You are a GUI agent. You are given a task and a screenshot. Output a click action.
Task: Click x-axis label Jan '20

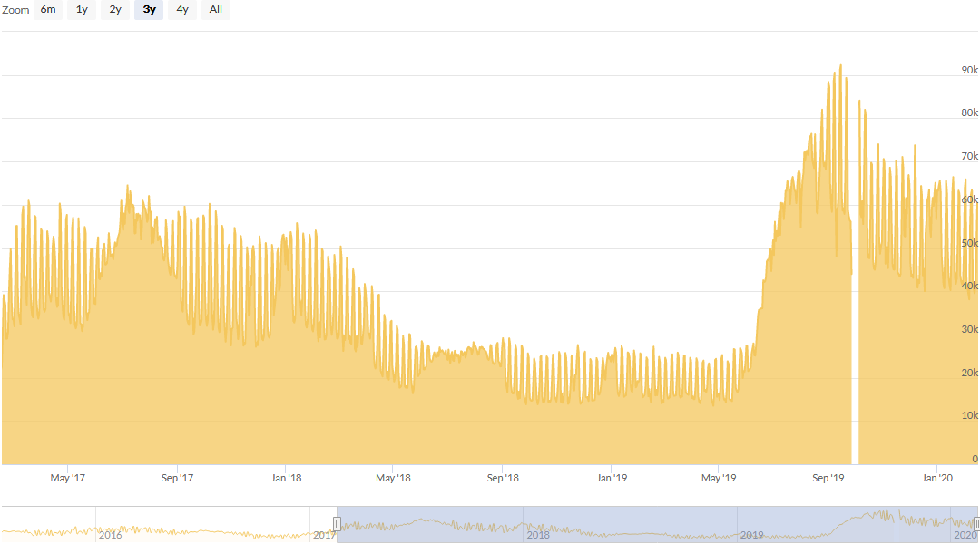[937, 478]
